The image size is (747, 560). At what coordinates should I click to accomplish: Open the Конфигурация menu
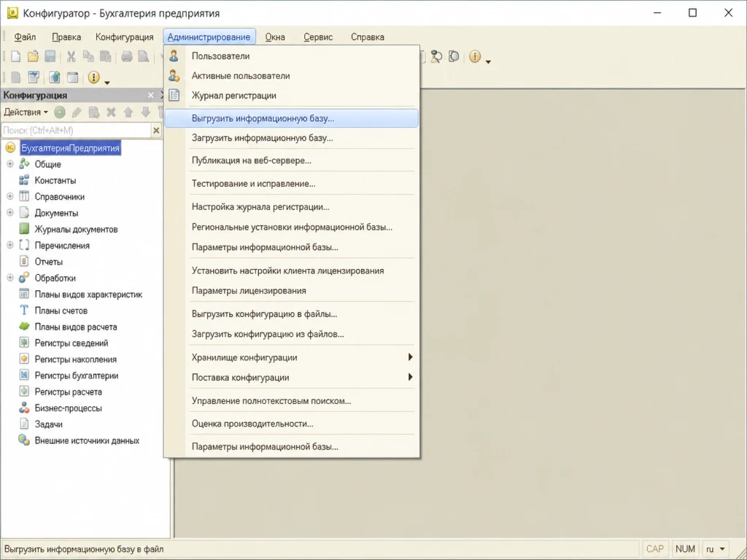coord(124,36)
